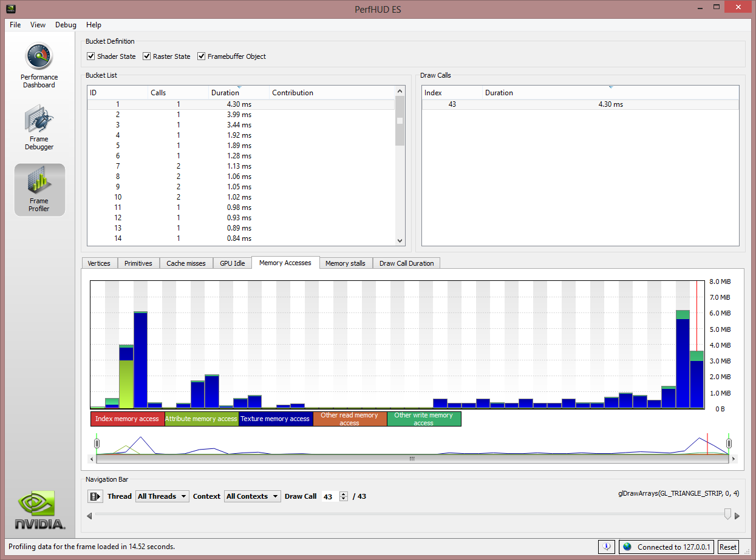756x560 pixels.
Task: Select bucket row with duration 1.13 ms
Action: click(241, 166)
